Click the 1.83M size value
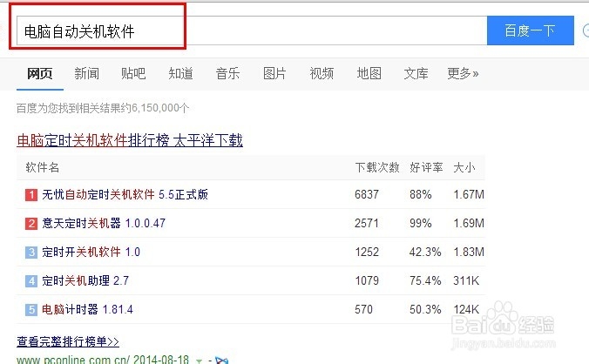Screen dimensions: 589x364 [469, 252]
